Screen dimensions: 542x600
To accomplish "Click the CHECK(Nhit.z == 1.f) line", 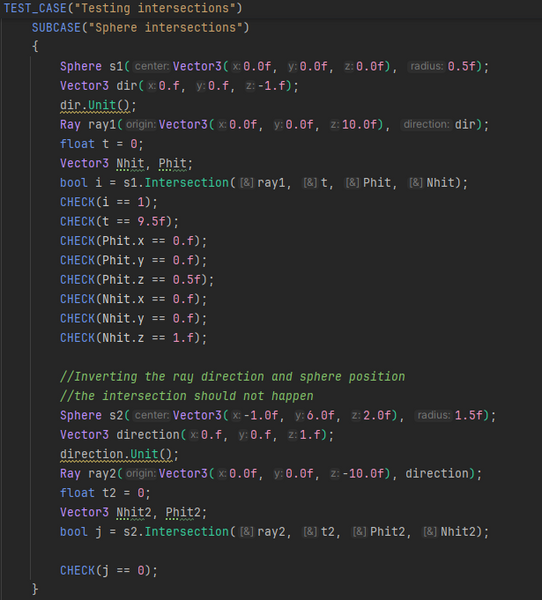I will coord(133,338).
